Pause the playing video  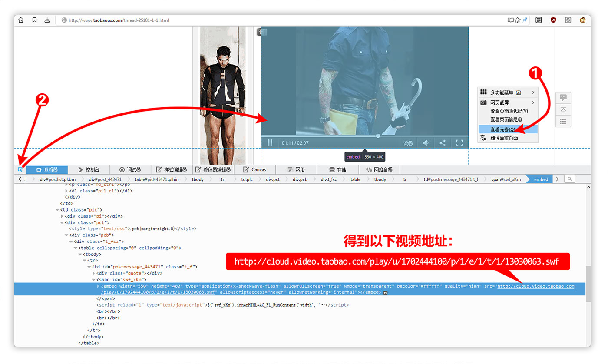click(x=270, y=142)
